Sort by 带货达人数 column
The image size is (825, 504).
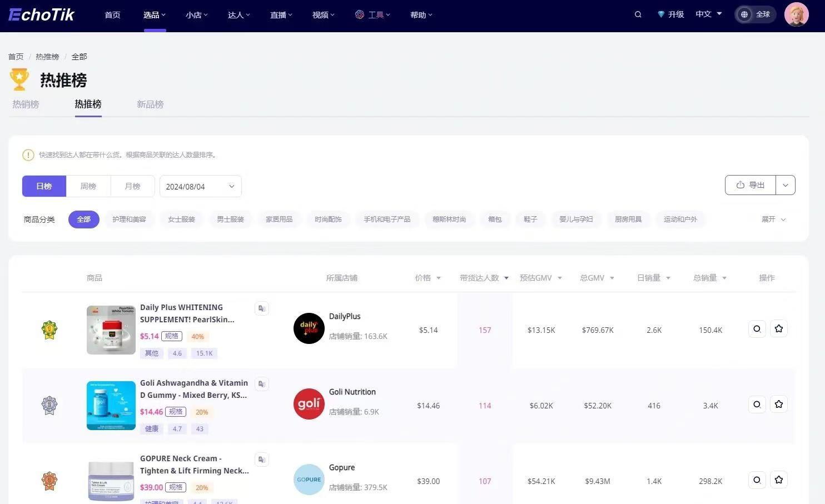tap(484, 278)
